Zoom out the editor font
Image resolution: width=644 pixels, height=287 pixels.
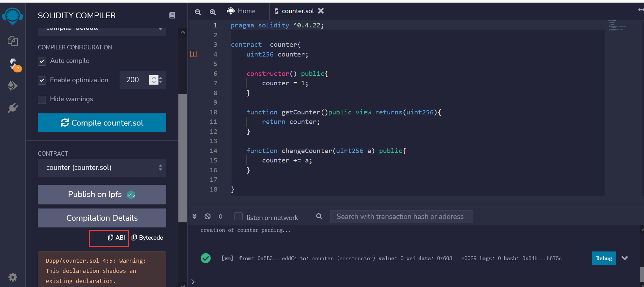[x=198, y=12]
